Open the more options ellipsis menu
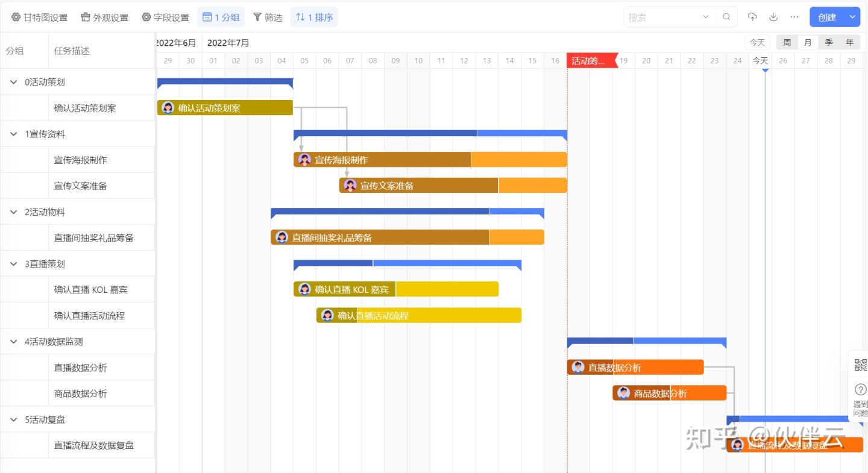Image resolution: width=868 pixels, height=473 pixels. pyautogui.click(x=794, y=17)
